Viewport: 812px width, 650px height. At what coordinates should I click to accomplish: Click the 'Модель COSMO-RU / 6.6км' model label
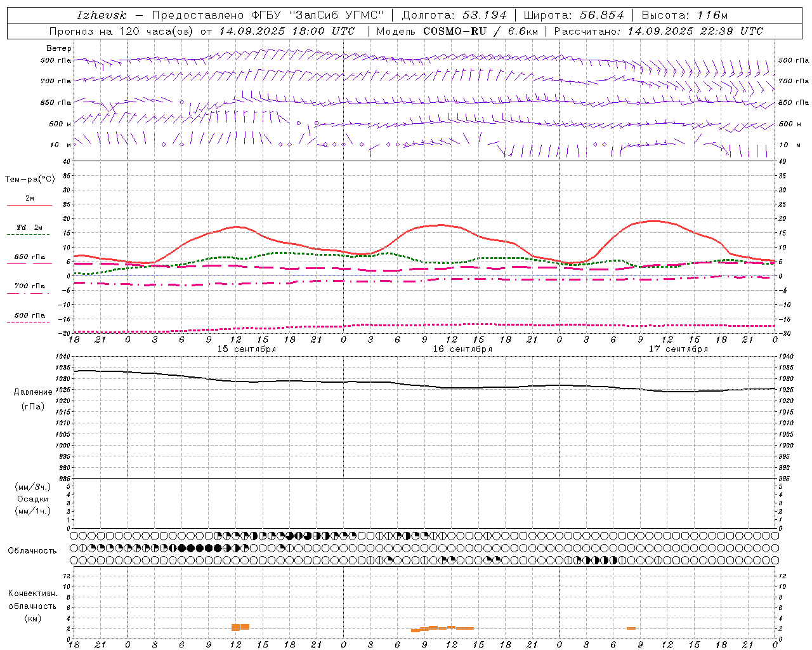point(457,31)
